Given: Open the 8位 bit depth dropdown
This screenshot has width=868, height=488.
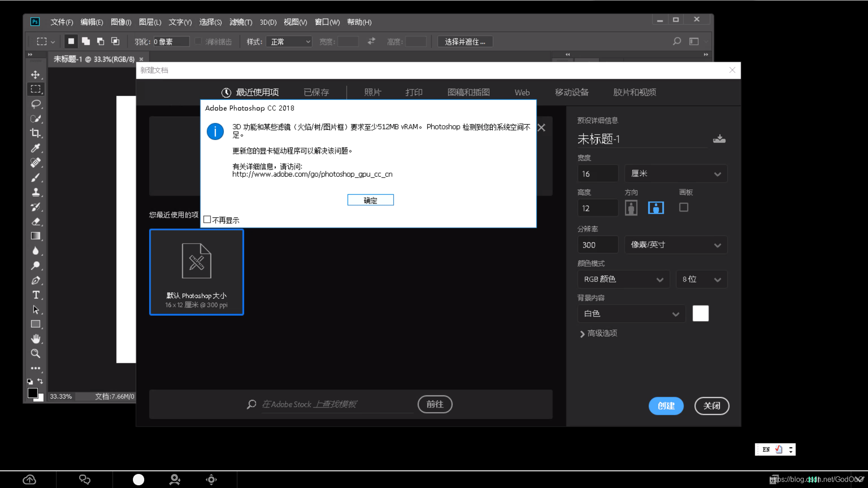Looking at the screenshot, I should pos(702,279).
